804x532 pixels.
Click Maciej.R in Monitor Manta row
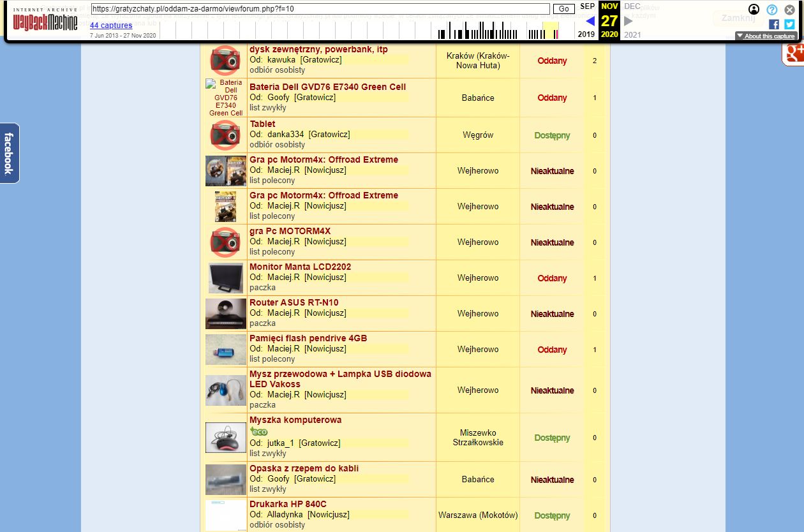click(283, 277)
